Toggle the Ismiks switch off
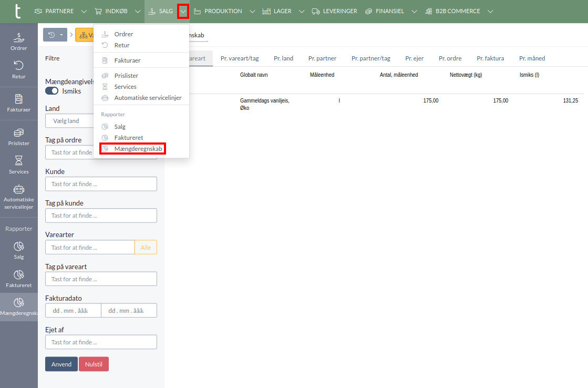 coord(52,91)
